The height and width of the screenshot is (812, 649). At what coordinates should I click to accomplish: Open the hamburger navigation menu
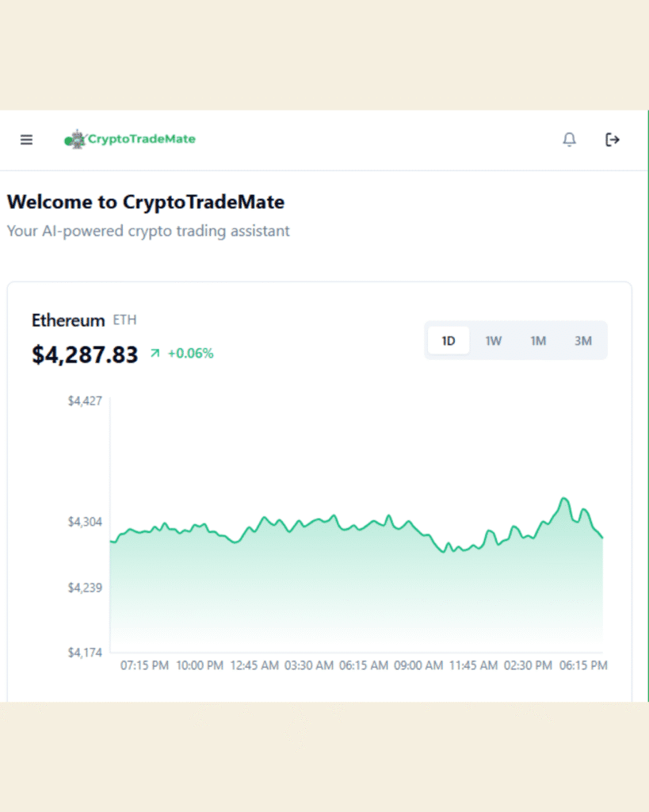[26, 140]
